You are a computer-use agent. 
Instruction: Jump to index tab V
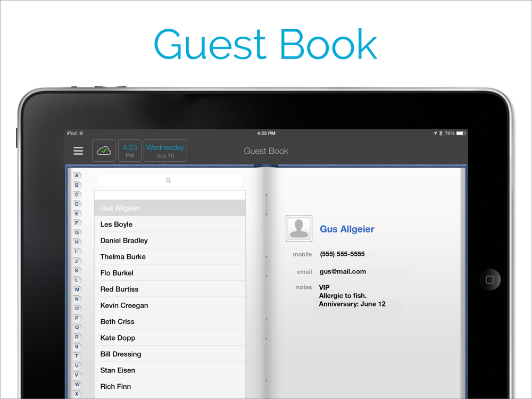point(77,375)
